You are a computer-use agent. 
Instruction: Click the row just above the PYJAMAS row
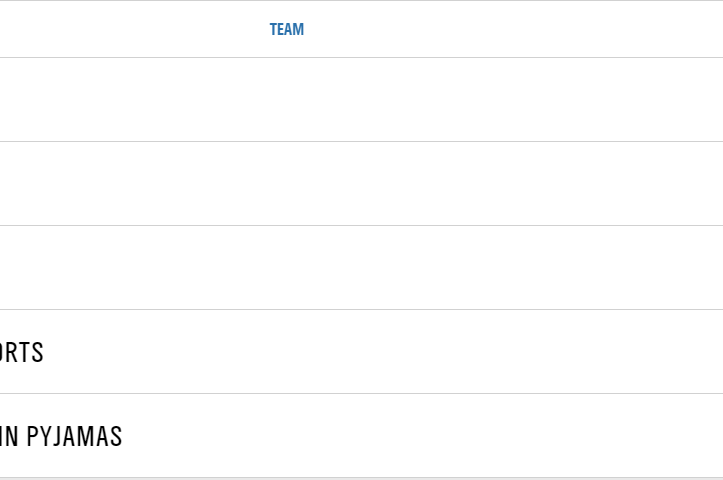361,351
